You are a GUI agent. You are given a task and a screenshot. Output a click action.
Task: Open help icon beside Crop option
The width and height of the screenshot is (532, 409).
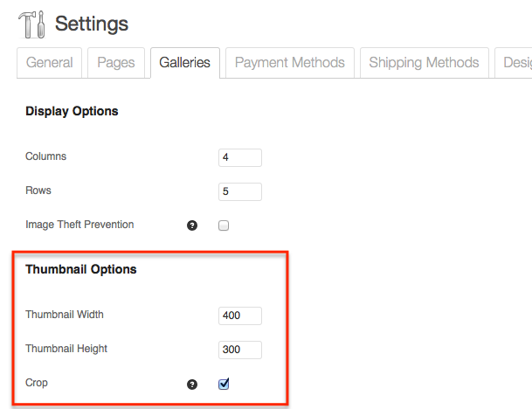[x=192, y=385]
